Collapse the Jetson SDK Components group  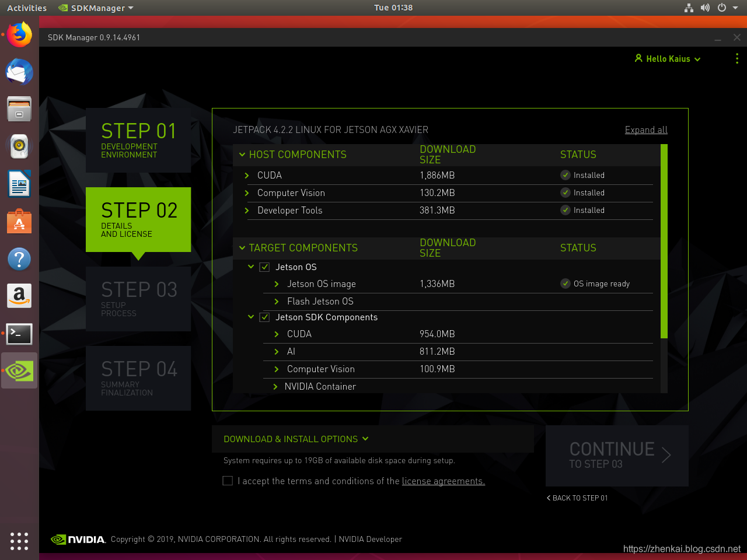251,317
